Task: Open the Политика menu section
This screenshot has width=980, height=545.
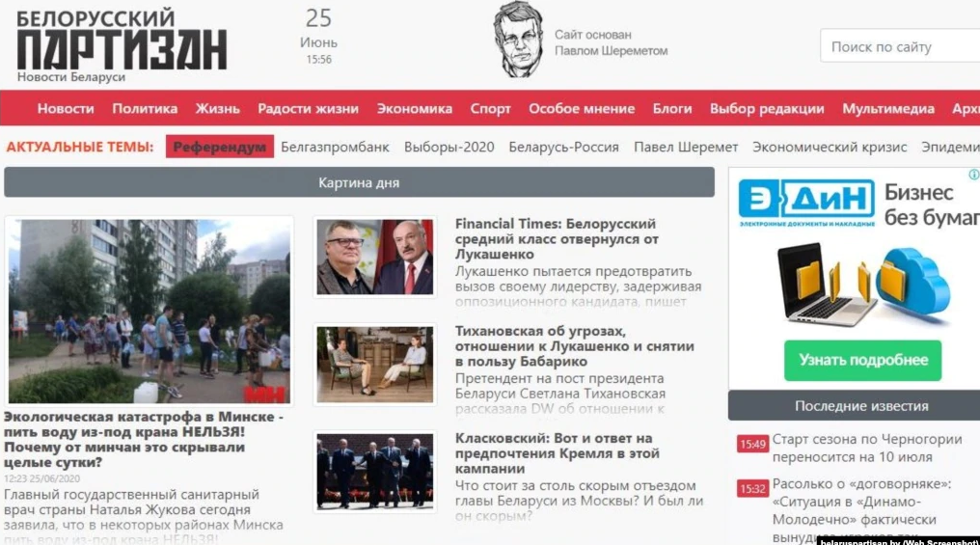Action: point(145,109)
